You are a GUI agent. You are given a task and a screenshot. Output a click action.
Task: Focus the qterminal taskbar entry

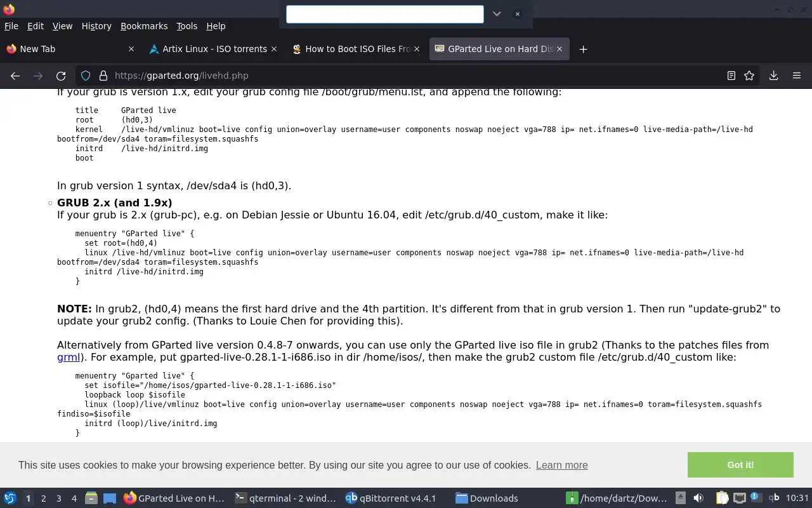(x=285, y=498)
